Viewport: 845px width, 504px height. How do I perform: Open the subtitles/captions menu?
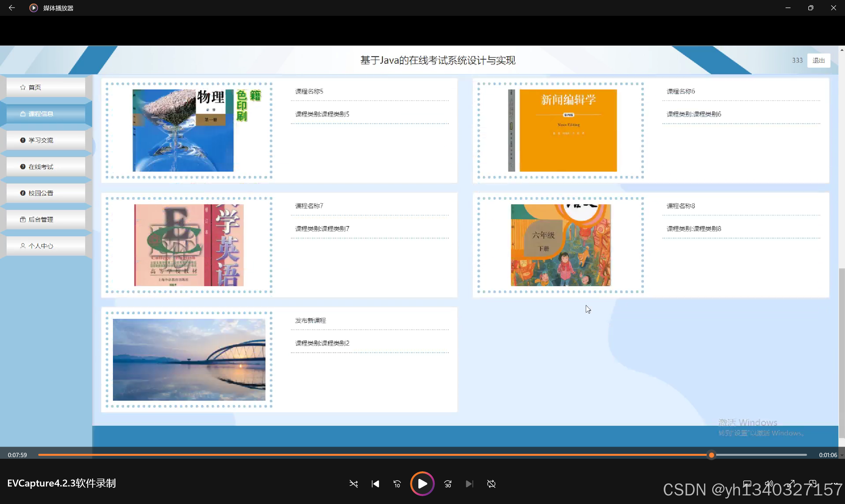pos(747,484)
